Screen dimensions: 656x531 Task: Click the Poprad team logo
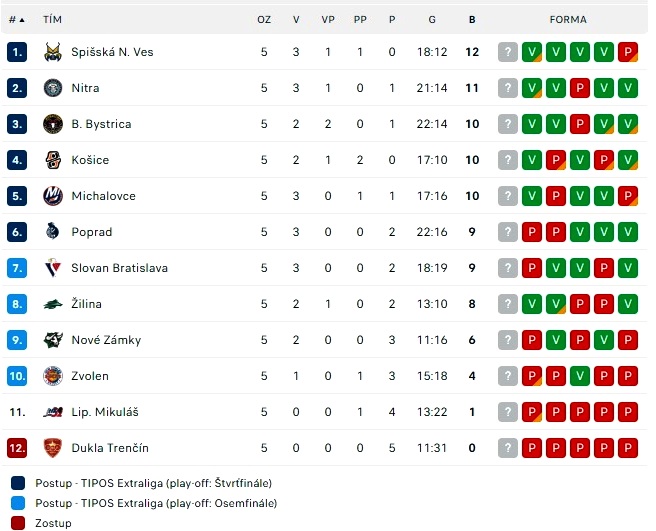click(x=53, y=232)
